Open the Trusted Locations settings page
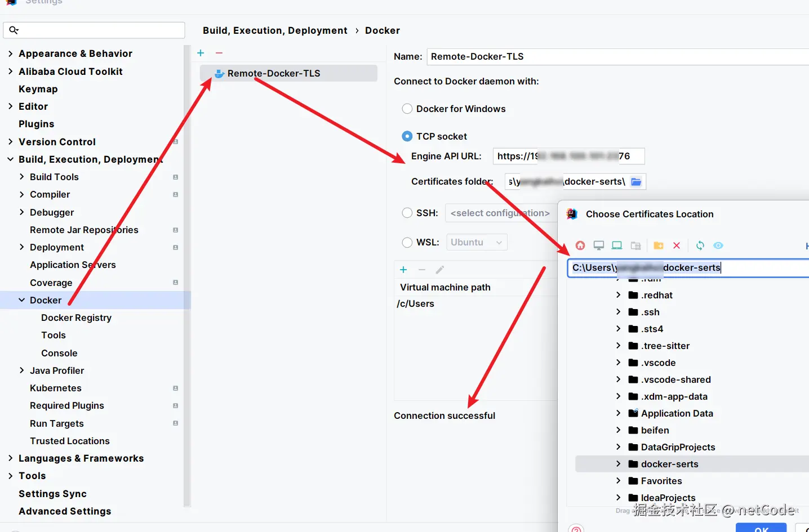 pos(70,441)
